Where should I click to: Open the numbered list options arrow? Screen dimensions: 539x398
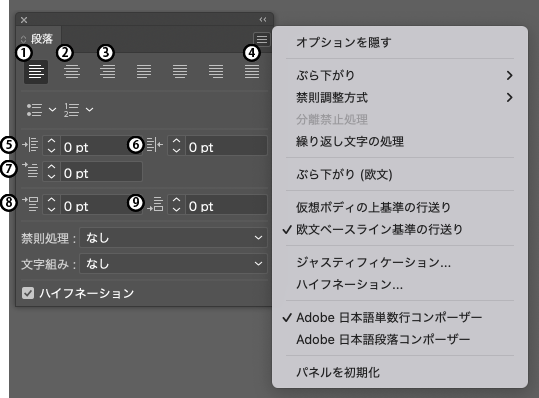tap(89, 110)
